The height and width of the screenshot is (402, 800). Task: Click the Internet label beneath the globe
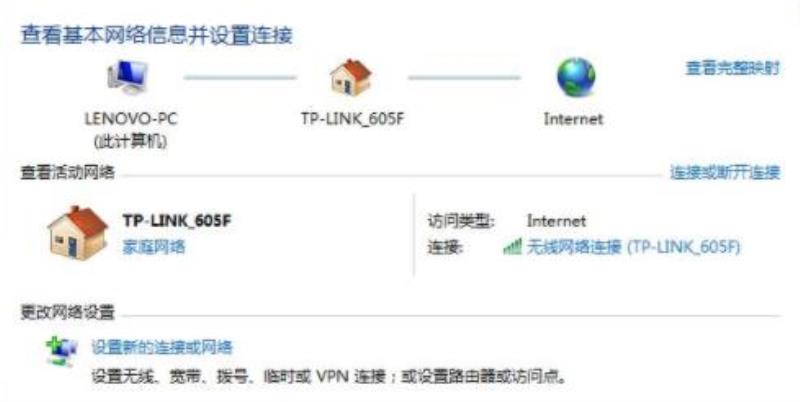[573, 119]
